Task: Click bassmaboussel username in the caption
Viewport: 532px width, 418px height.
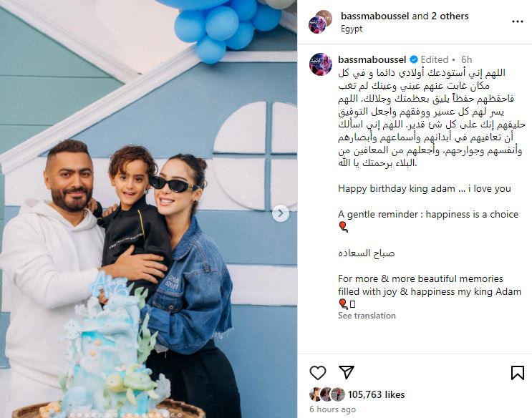Action: [372, 59]
